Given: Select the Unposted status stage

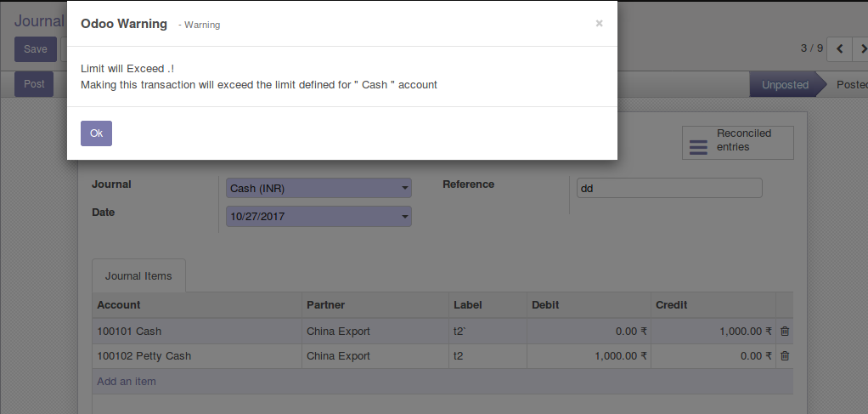Looking at the screenshot, I should pyautogui.click(x=785, y=85).
